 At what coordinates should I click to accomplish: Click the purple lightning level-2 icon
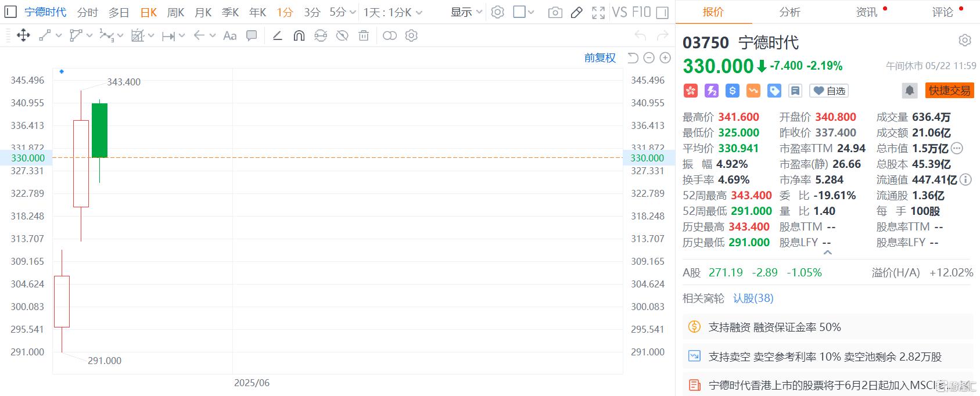point(712,91)
